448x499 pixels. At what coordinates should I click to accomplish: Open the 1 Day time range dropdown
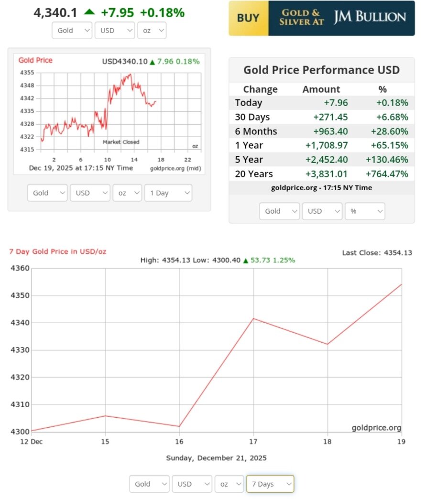click(168, 193)
